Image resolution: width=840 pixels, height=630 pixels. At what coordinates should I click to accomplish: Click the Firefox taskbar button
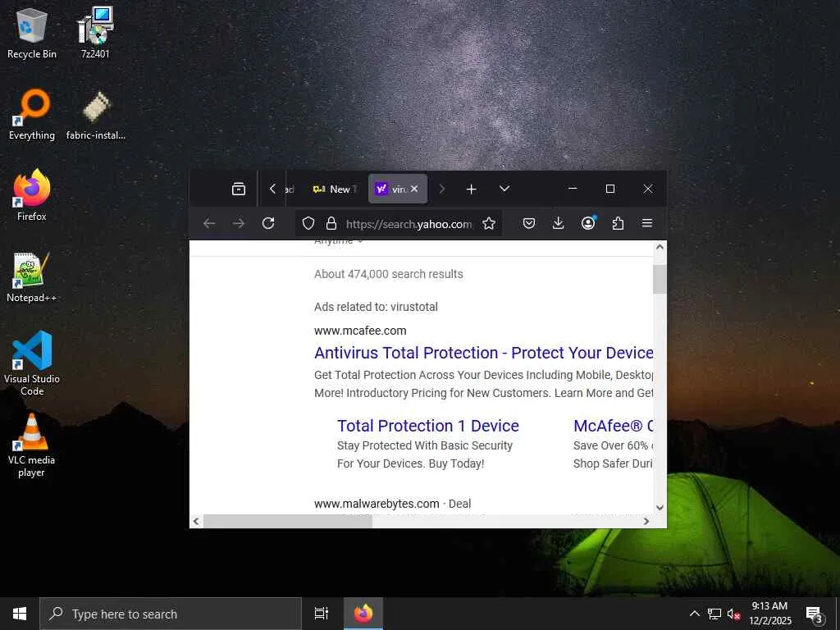point(363,614)
